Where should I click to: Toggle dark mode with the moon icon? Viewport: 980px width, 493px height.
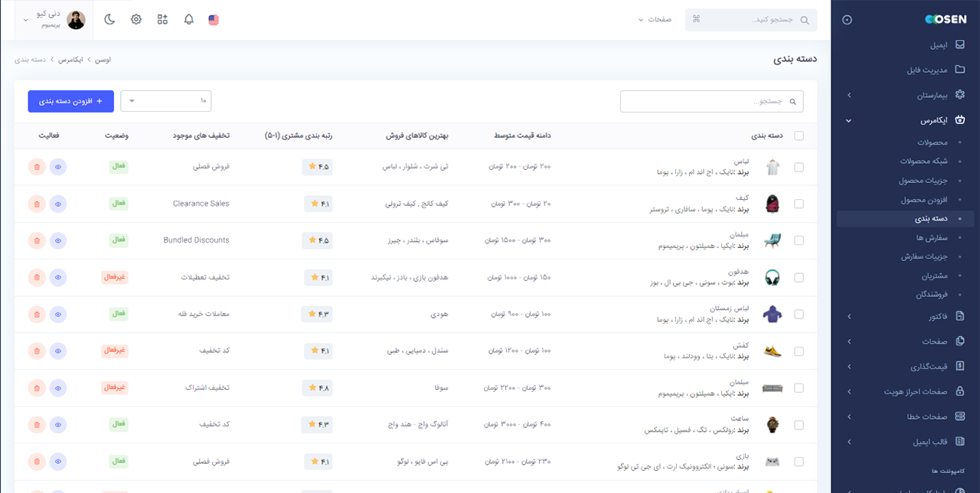109,19
